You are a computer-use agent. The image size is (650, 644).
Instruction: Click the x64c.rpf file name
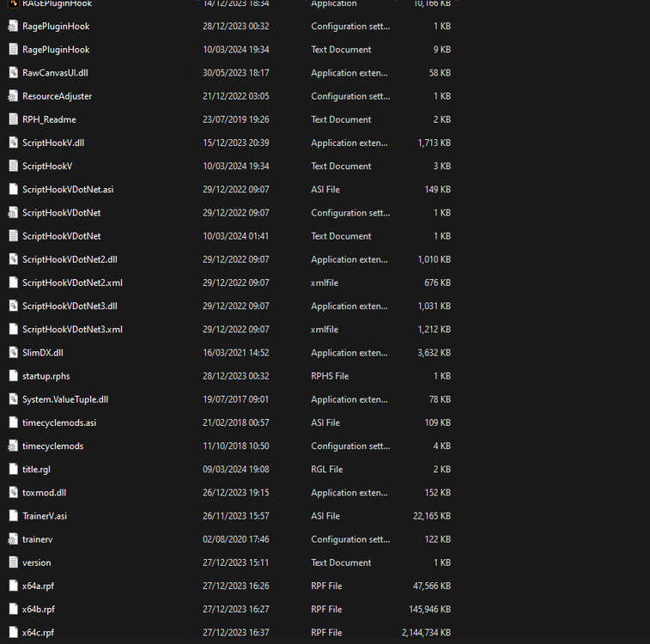coord(38,633)
